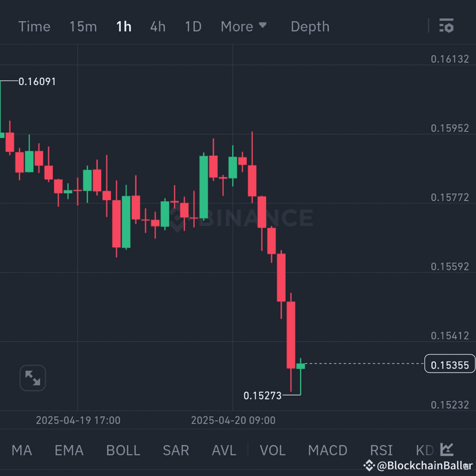Open the Time line chart view

(34, 26)
